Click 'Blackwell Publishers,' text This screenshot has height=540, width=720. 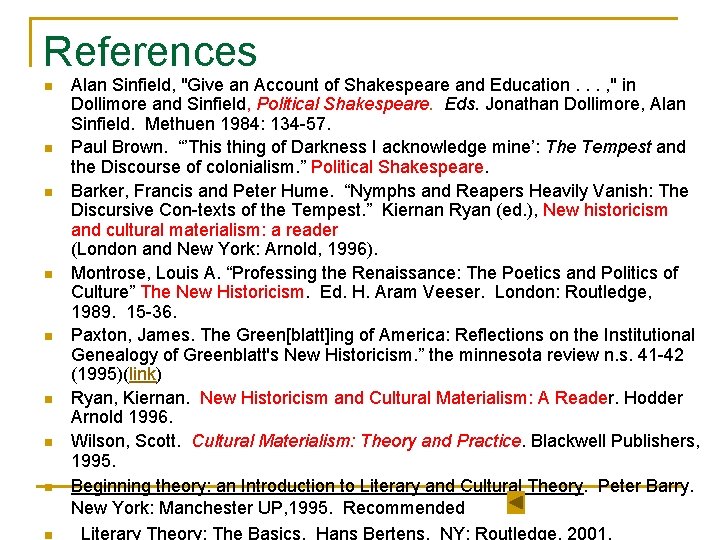tap(615, 441)
